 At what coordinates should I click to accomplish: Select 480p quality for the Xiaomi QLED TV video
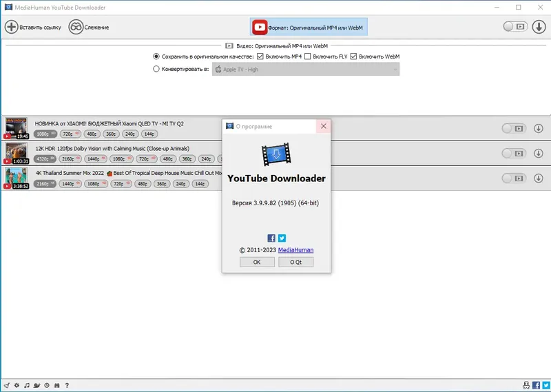[x=92, y=134]
